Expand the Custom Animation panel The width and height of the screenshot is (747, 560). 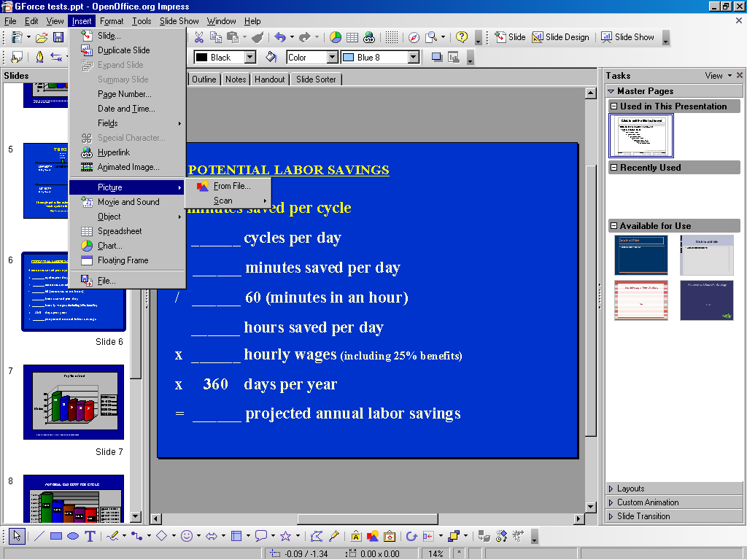point(647,502)
